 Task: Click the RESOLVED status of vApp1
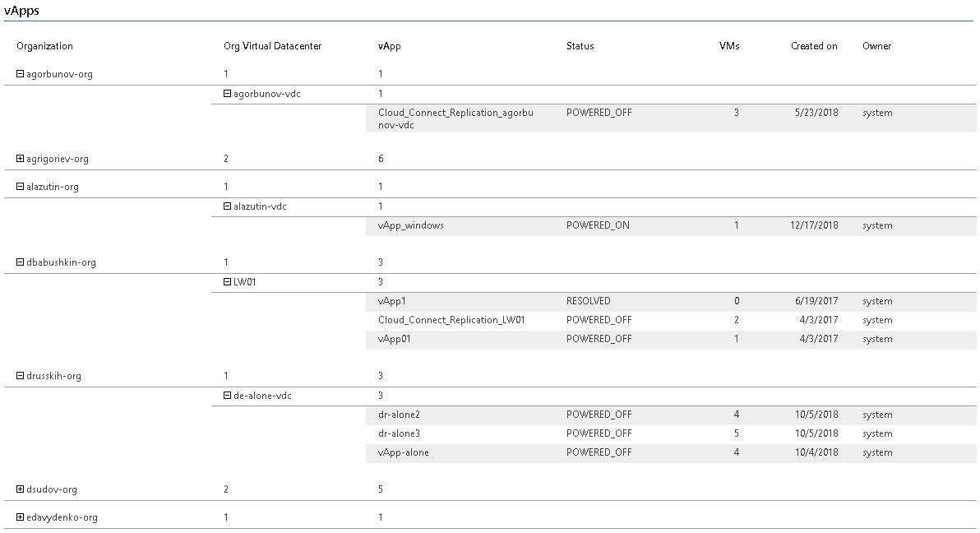[588, 301]
